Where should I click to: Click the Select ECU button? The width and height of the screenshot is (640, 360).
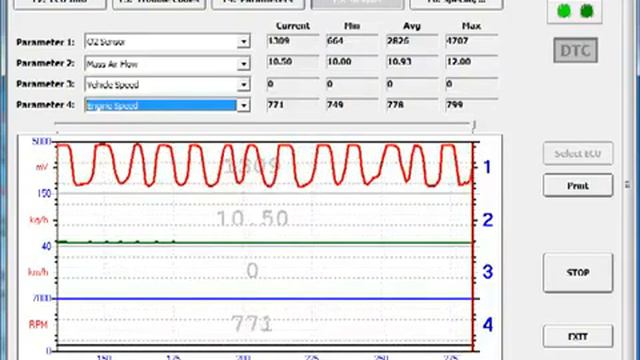point(578,153)
